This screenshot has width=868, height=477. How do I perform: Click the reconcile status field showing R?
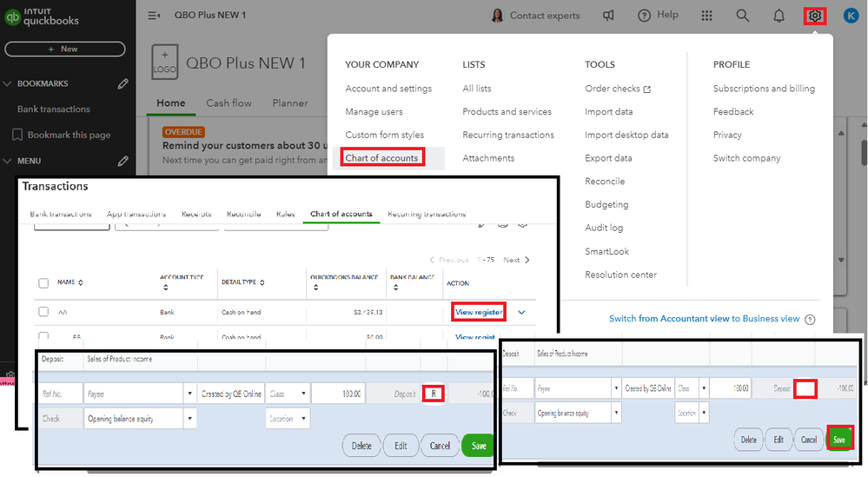(x=434, y=394)
